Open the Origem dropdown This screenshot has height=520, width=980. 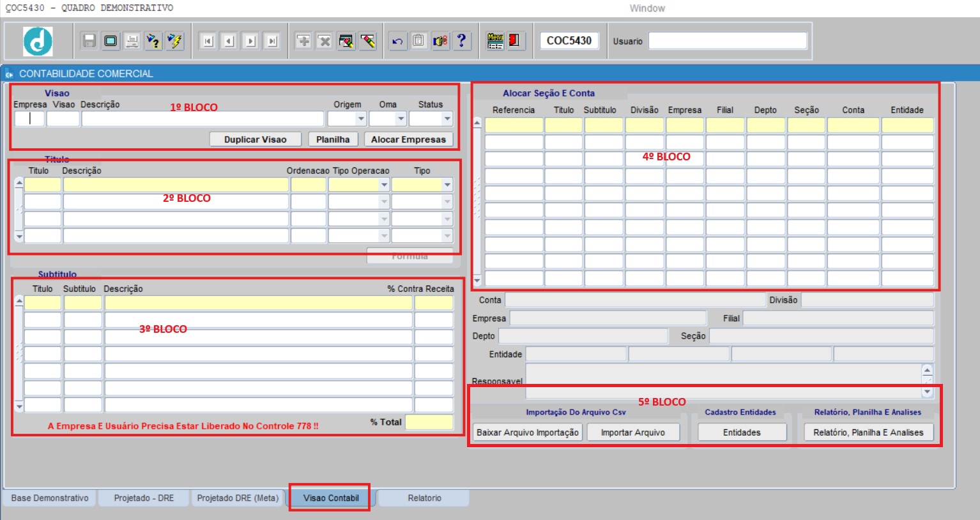coord(361,119)
